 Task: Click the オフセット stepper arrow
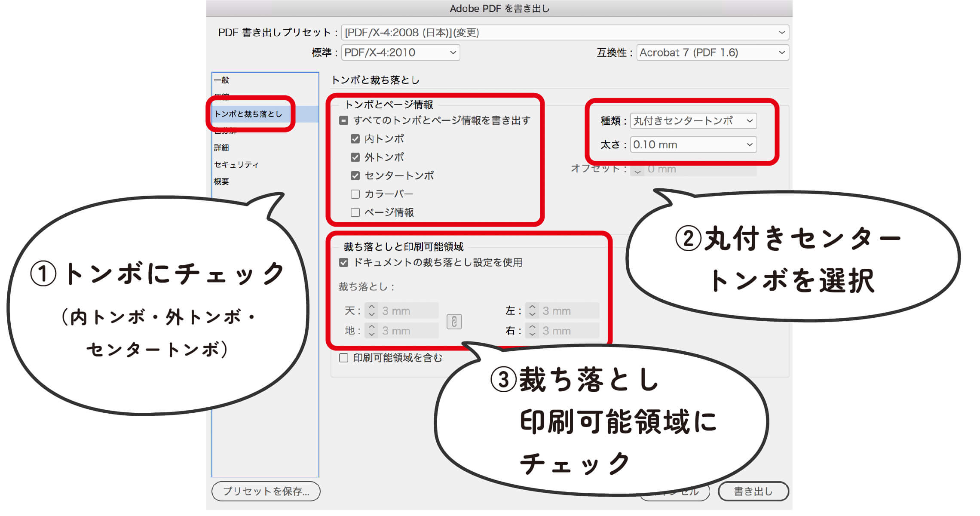coord(637,170)
